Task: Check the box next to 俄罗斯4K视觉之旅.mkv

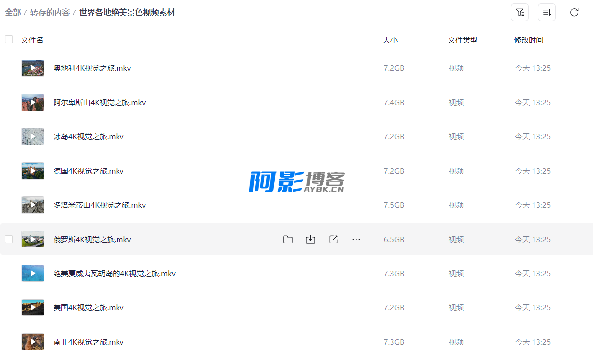Action: [9, 239]
